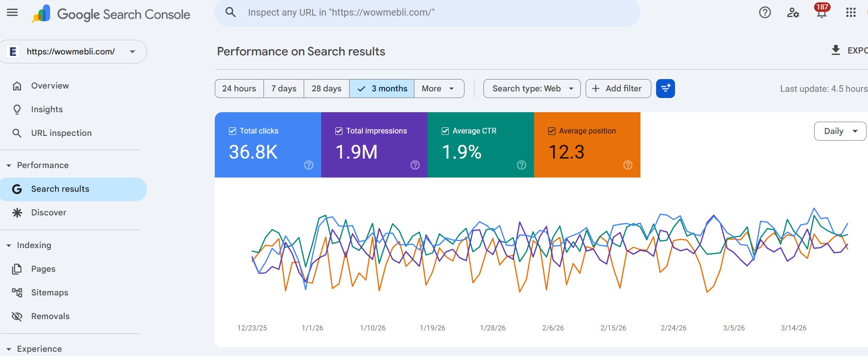
Task: Click the Pages document icon
Action: tap(17, 269)
